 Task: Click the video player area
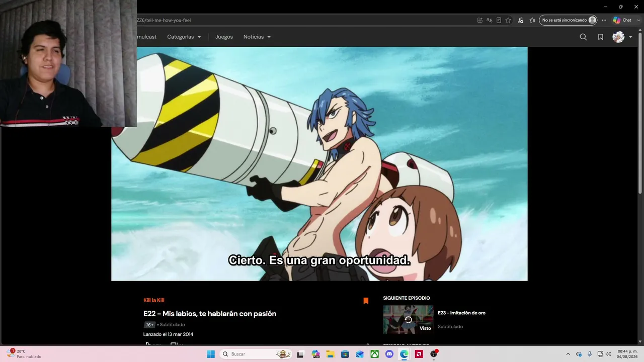point(319,164)
